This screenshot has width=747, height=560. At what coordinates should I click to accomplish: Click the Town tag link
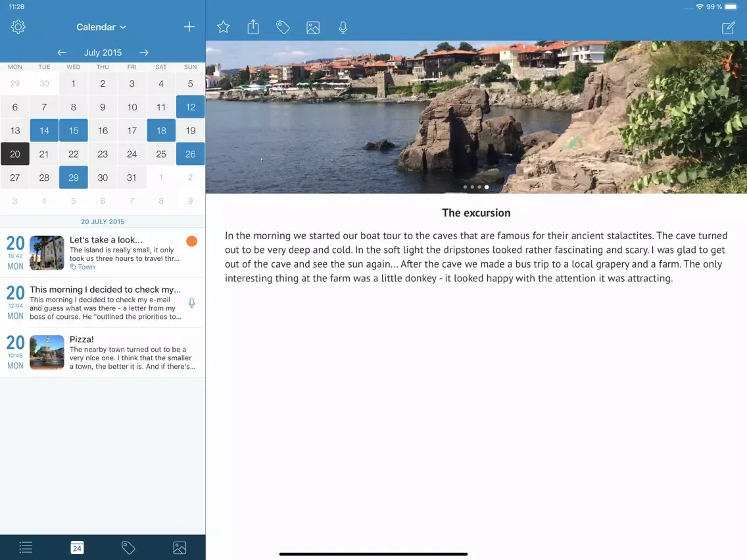83,267
